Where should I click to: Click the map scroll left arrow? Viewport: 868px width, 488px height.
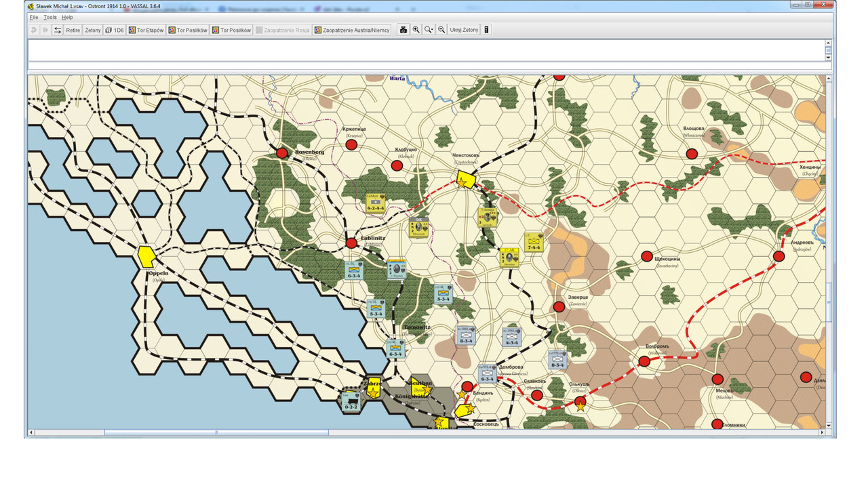point(31,432)
